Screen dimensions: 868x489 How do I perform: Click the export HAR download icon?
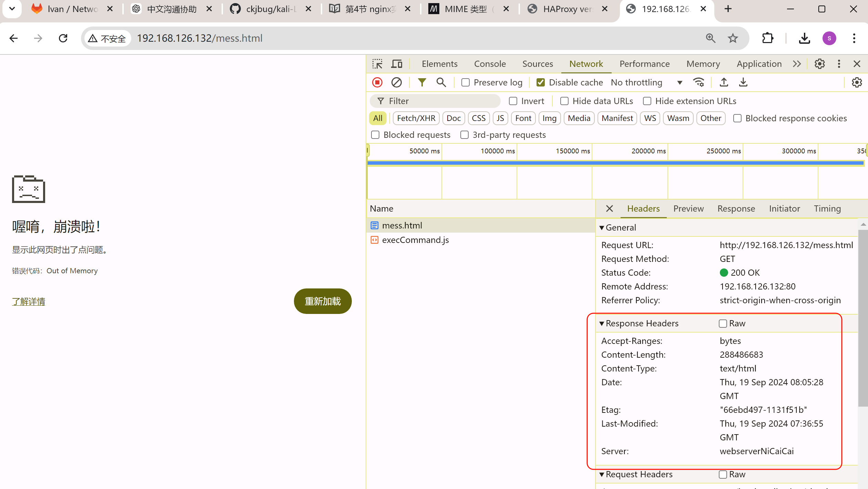click(743, 82)
